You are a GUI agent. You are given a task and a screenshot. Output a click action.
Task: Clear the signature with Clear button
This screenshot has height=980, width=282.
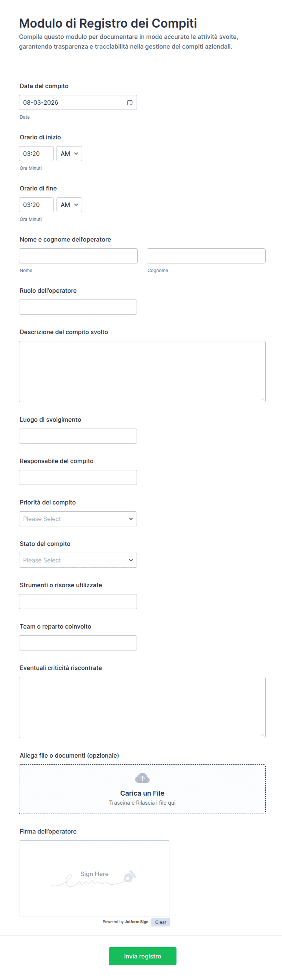coord(161,922)
